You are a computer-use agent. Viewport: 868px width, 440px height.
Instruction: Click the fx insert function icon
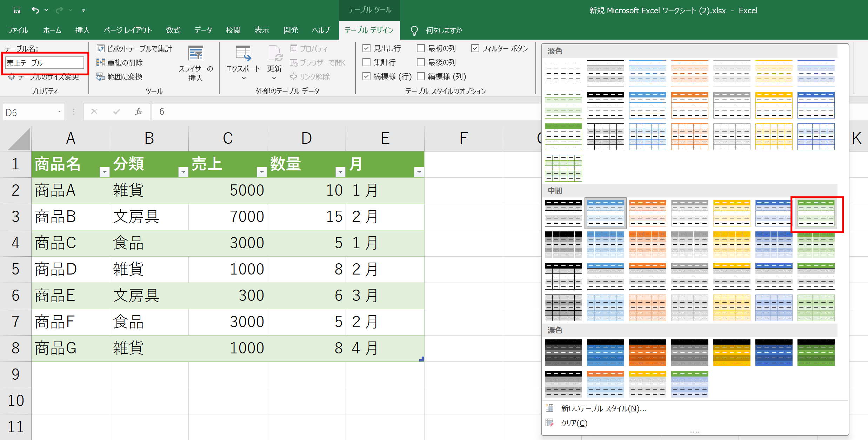point(138,112)
